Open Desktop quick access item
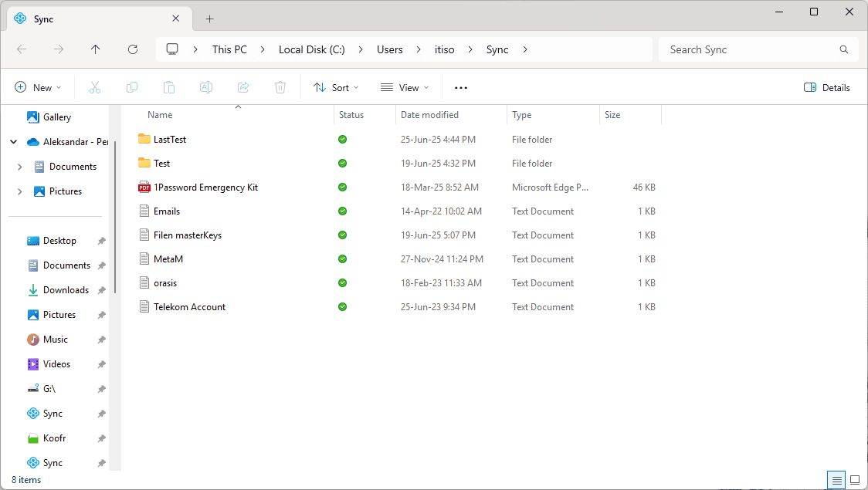The width and height of the screenshot is (868, 490). (59, 241)
